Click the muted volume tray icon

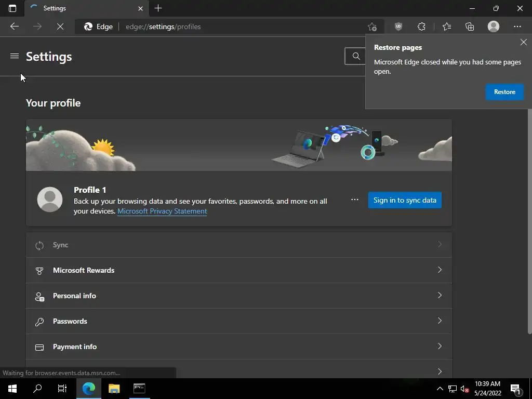pyautogui.click(x=464, y=389)
